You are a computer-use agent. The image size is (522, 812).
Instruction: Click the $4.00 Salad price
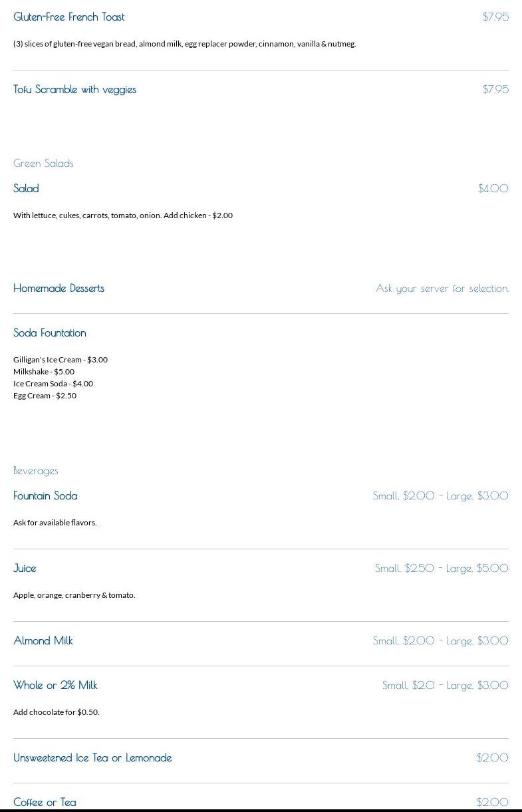click(x=493, y=189)
